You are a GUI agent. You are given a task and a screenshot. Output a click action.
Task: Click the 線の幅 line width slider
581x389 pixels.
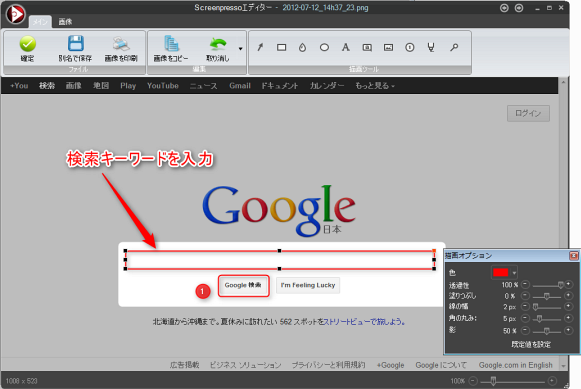547,307
